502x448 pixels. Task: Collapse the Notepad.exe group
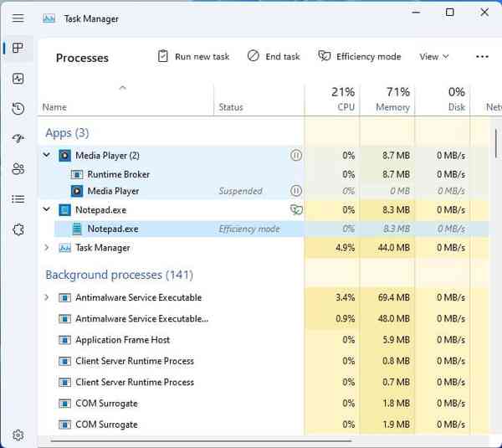click(x=47, y=209)
